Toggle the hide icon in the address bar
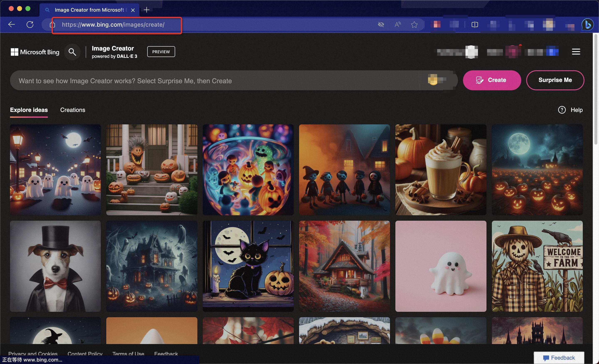This screenshot has width=599, height=364. [x=381, y=24]
